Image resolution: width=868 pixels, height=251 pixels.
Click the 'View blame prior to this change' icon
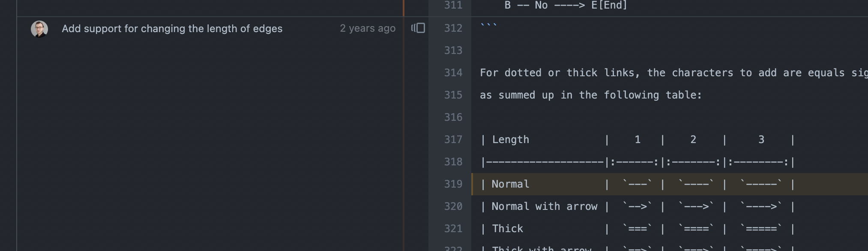418,28
